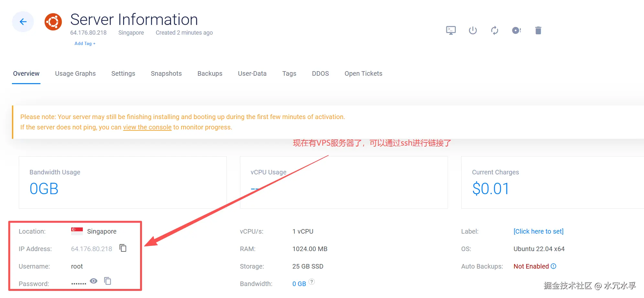Screen dimensions: 644x298
Task: Click the username value 'root'
Action: pos(77,266)
